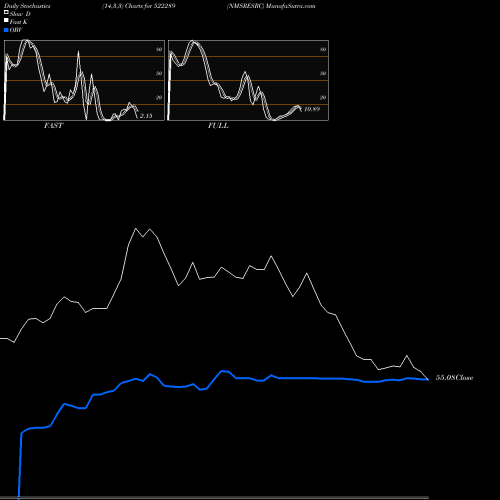This screenshot has width=500, height=500.
Task: Click the 50 level label in FULL chart
Action: click(x=323, y=73)
